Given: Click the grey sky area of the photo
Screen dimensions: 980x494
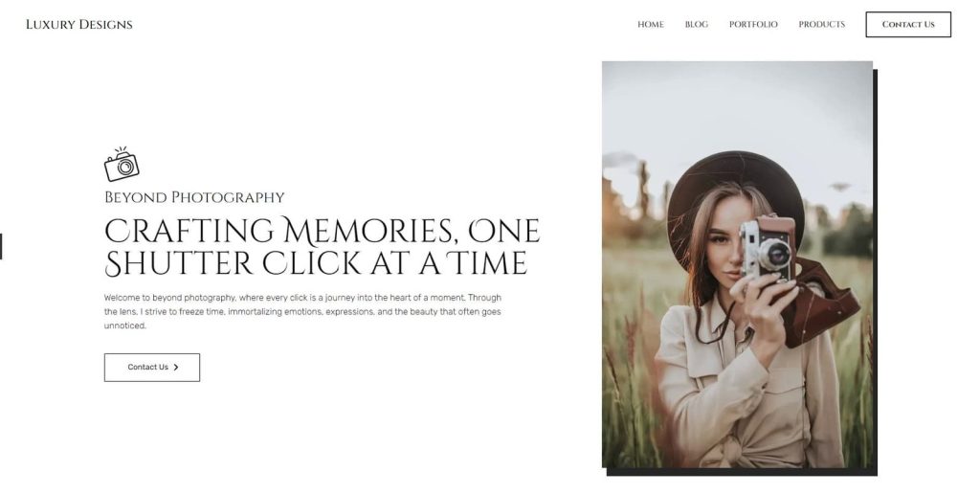Looking at the screenshot, I should [x=737, y=106].
